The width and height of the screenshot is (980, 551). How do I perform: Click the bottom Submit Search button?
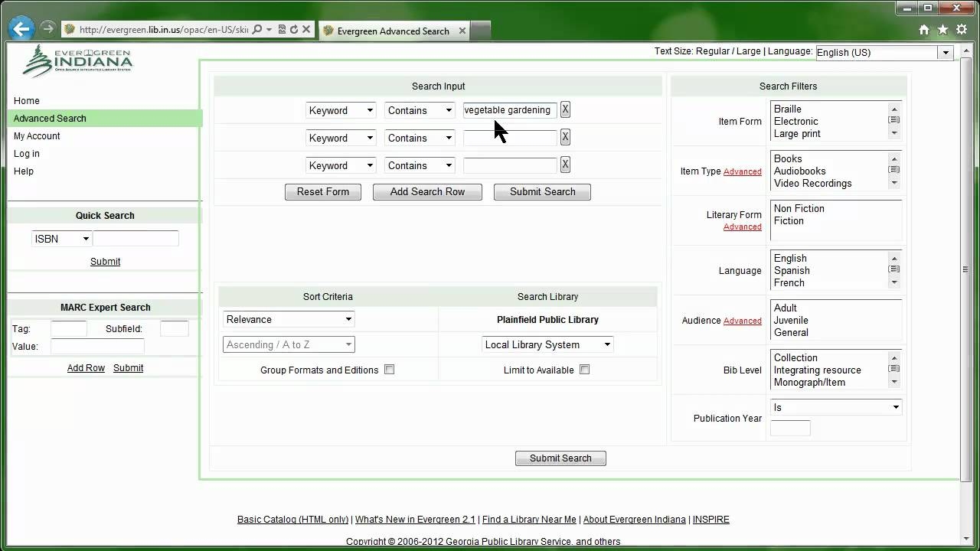coord(560,458)
